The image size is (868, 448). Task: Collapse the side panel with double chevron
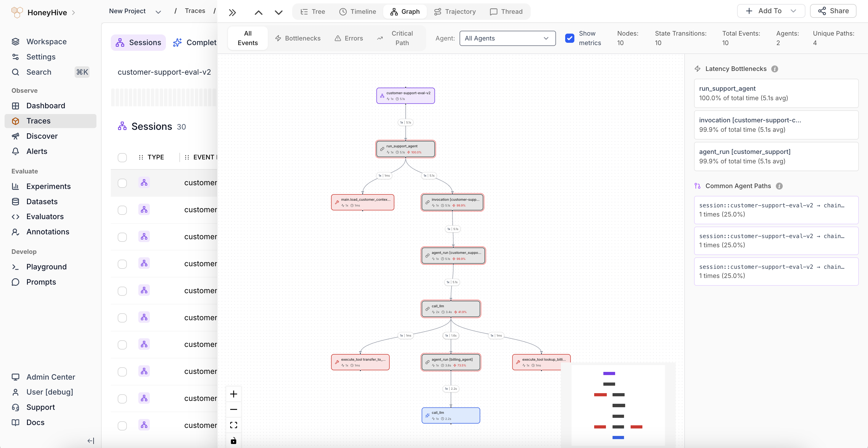232,12
